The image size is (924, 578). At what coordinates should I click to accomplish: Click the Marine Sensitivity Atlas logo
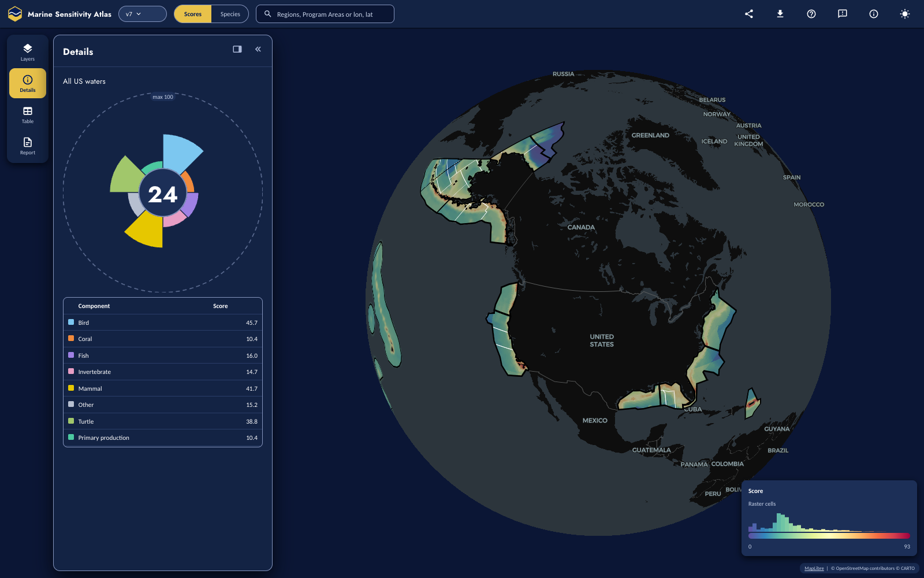pos(15,14)
